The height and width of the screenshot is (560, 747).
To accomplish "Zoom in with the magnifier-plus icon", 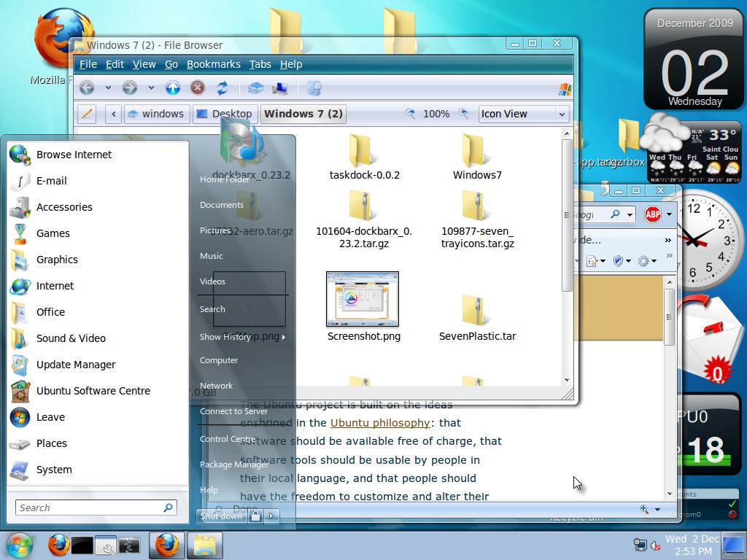I will click(464, 114).
